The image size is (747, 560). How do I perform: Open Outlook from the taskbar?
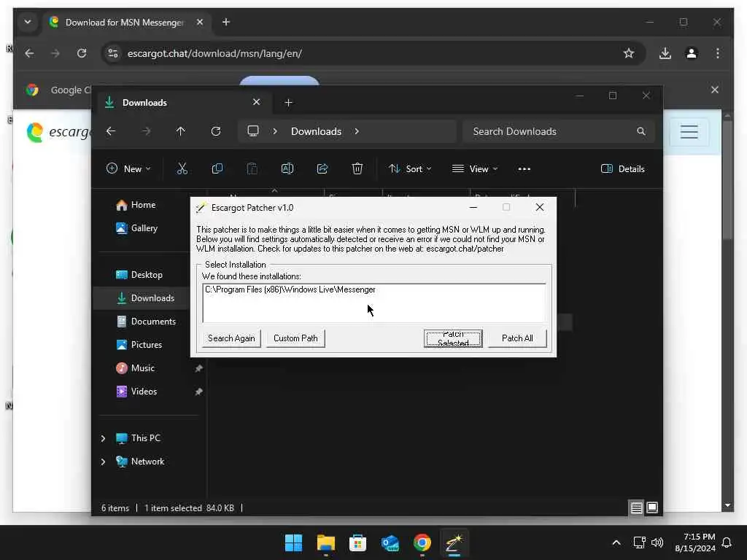pyautogui.click(x=390, y=542)
